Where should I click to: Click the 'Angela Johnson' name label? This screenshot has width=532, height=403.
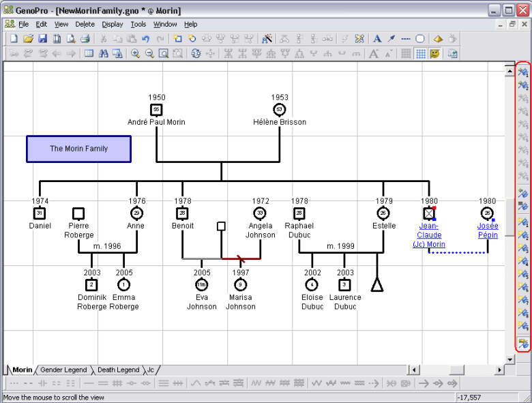(261, 230)
